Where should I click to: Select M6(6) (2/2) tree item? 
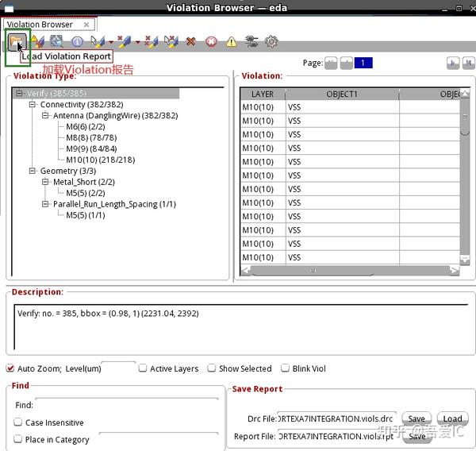[x=86, y=126]
